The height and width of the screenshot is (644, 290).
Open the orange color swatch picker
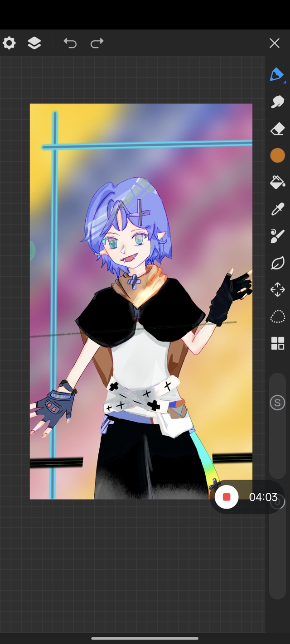[277, 156]
